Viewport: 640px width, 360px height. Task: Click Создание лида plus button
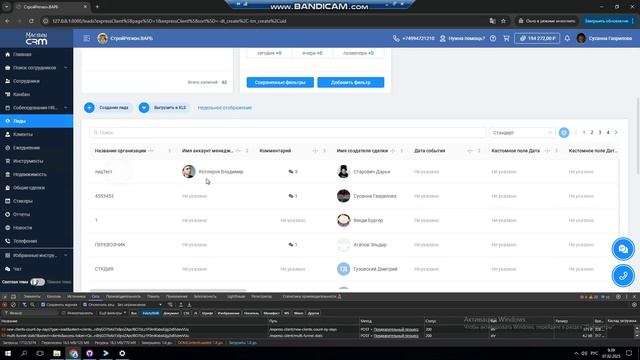(89, 108)
